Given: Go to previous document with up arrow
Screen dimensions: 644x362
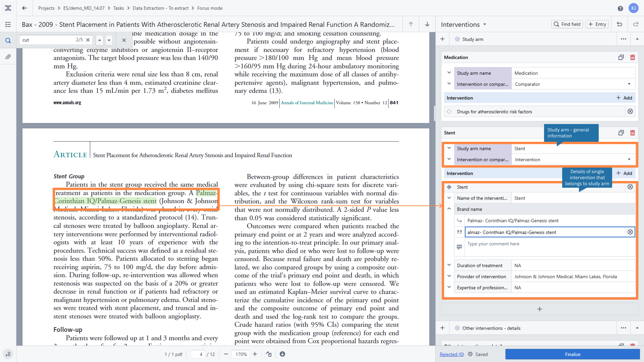Looking at the screenshot, I should [x=411, y=24].
